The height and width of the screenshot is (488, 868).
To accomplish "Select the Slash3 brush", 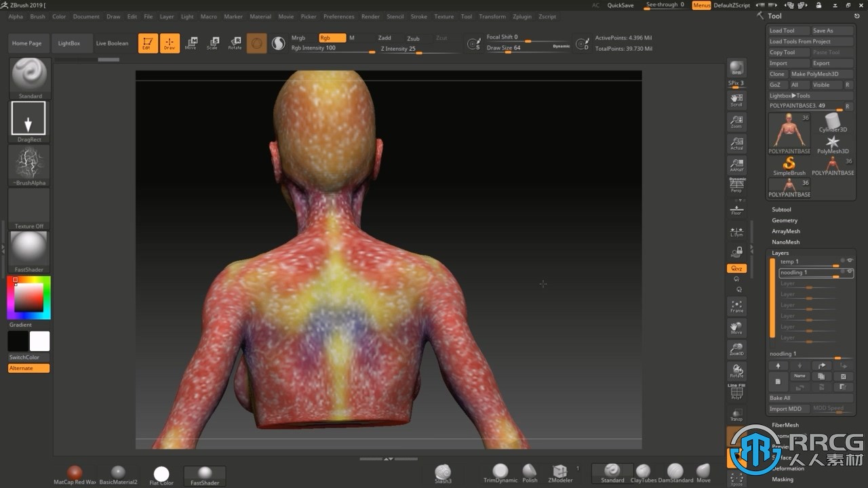I will click(x=443, y=474).
